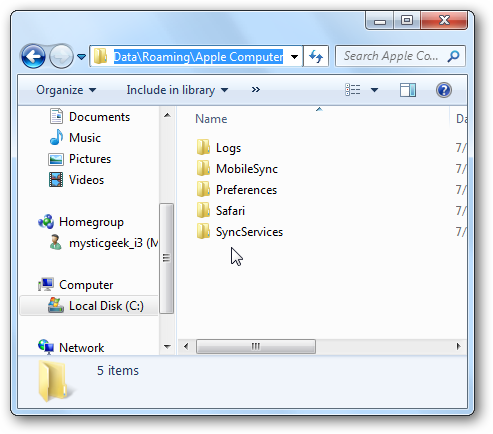Sort by the Name column header
Image resolution: width=493 pixels, height=434 pixels.
click(211, 119)
